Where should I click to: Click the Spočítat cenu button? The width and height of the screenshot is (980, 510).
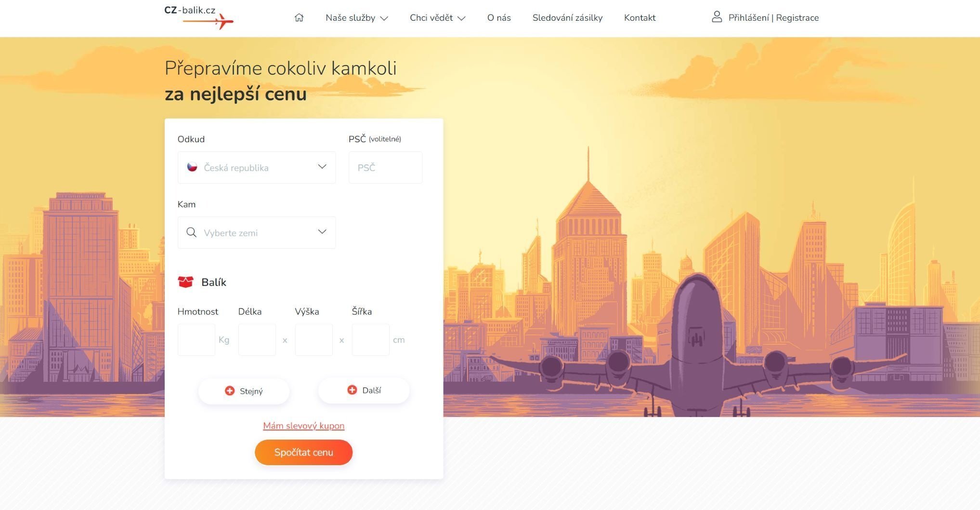(x=304, y=452)
